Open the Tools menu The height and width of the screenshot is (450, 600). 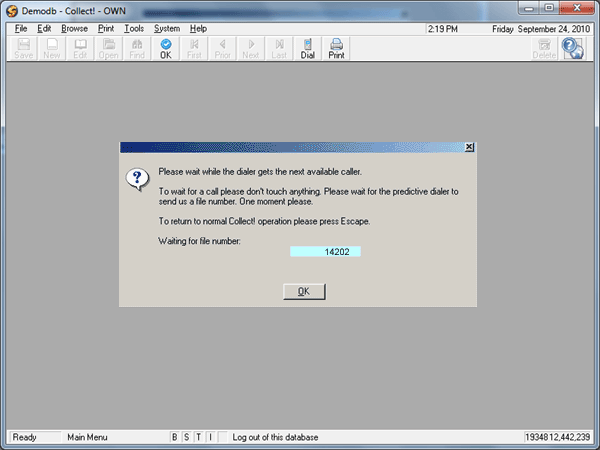click(x=134, y=29)
